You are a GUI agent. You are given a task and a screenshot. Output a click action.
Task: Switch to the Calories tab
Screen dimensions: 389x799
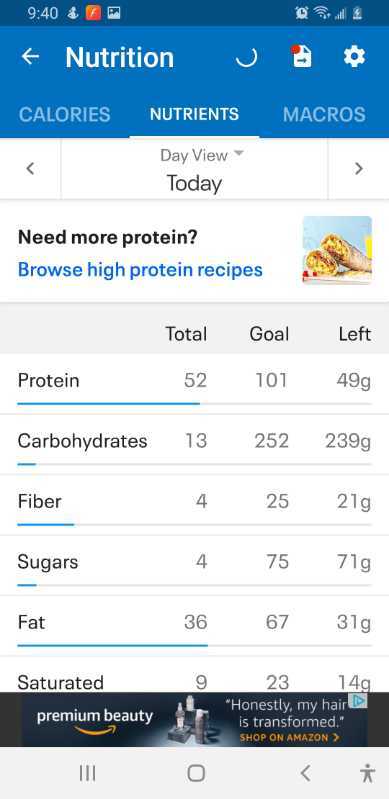tap(64, 114)
